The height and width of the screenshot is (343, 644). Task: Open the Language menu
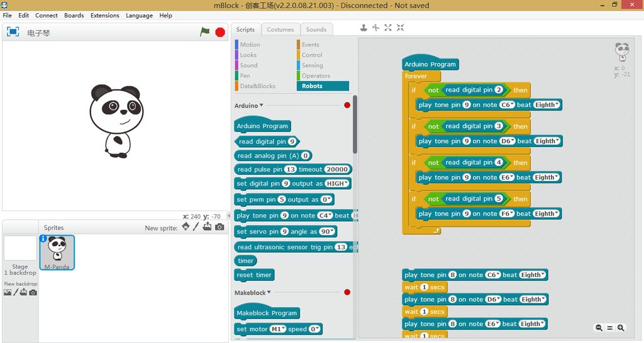(139, 16)
